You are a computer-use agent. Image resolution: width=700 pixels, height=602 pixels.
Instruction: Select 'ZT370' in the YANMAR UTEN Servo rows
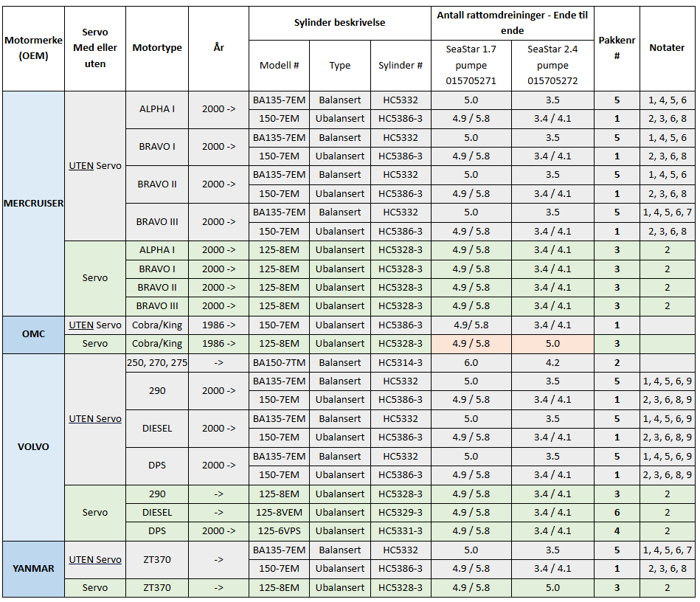157,559
